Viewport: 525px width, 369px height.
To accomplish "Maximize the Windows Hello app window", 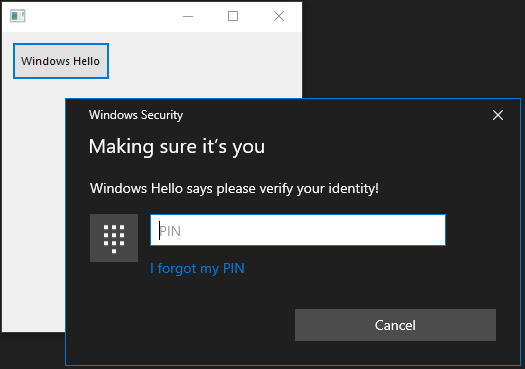I will coord(233,16).
